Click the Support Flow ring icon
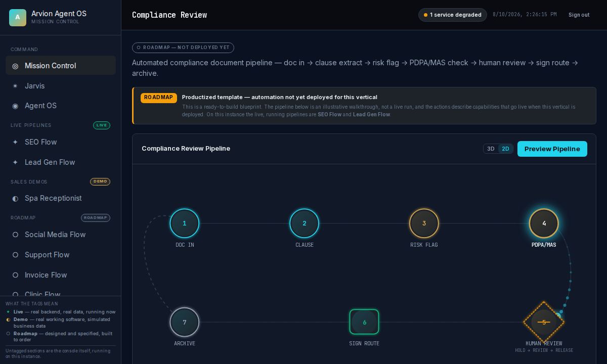Image resolution: width=607 pixels, height=364 pixels. [15, 255]
